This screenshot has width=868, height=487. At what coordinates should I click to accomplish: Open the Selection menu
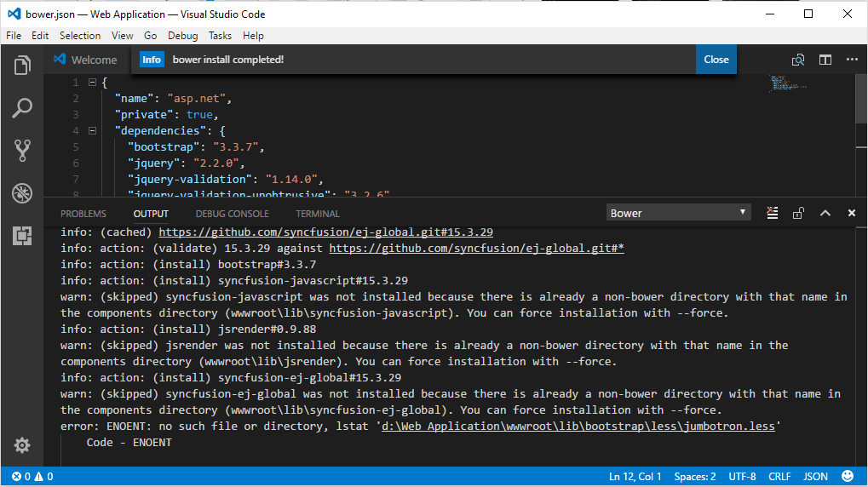[80, 36]
